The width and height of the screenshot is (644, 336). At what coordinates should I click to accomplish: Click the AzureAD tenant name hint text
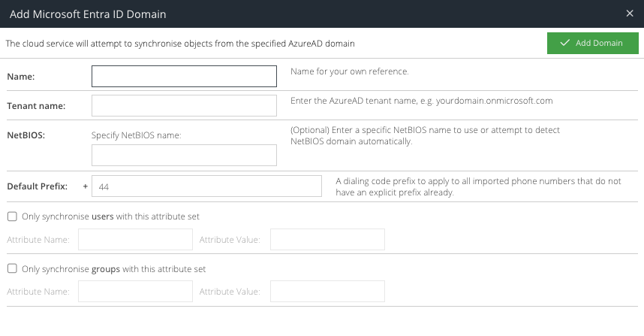coord(421,101)
